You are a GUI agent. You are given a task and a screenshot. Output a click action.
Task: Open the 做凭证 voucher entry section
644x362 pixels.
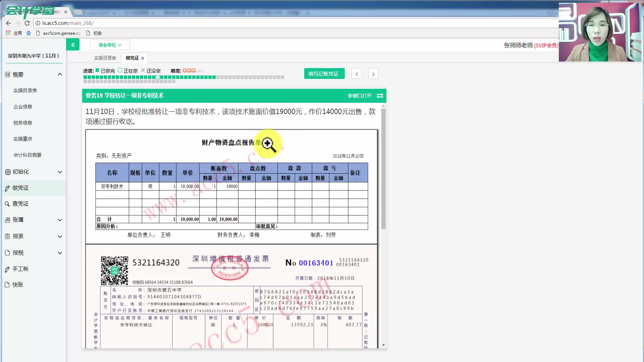click(x=20, y=188)
